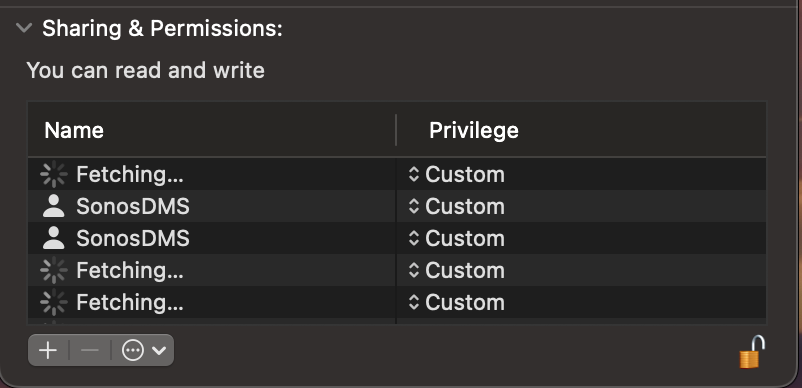Click the unlocked padlock icon
802x388 pixels.
pos(752,352)
